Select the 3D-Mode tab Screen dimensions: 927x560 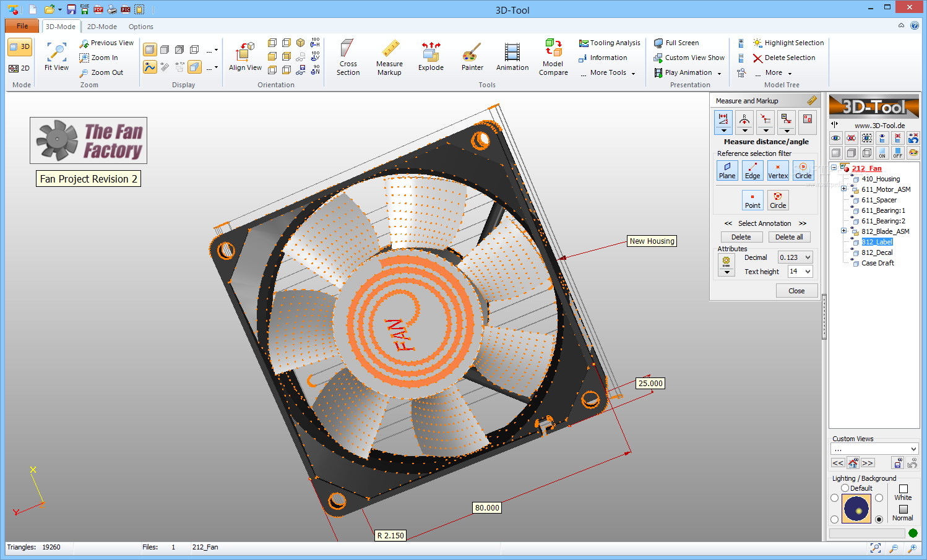point(61,27)
